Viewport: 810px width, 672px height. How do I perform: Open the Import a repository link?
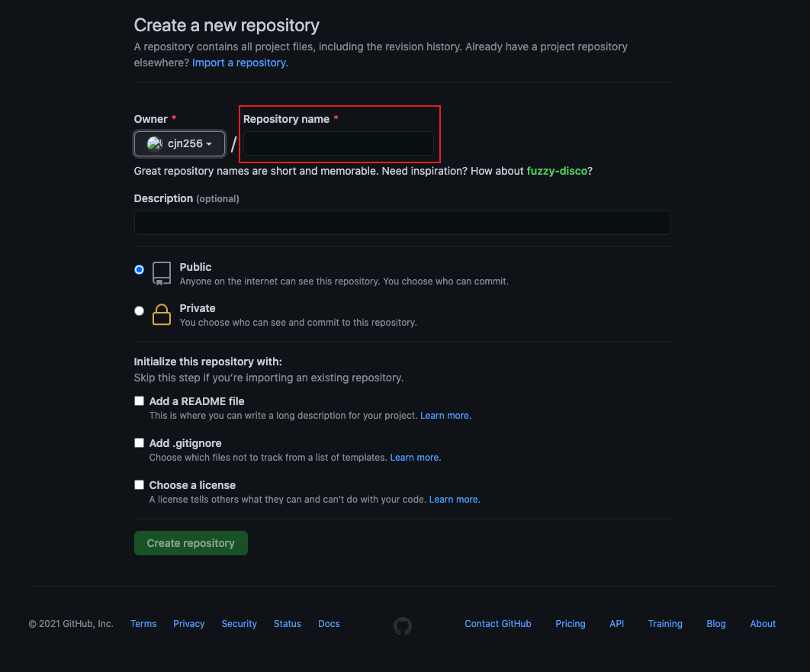point(240,63)
